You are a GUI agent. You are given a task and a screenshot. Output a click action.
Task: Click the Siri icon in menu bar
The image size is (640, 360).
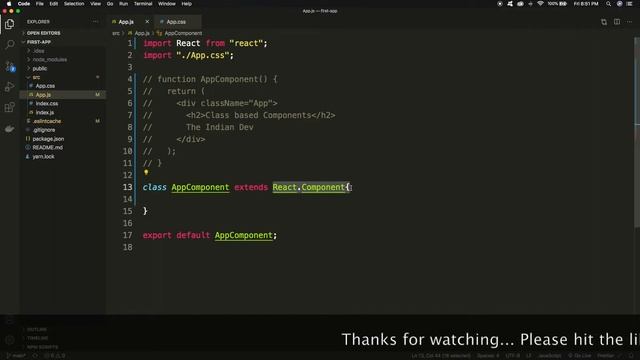(x=619, y=4)
